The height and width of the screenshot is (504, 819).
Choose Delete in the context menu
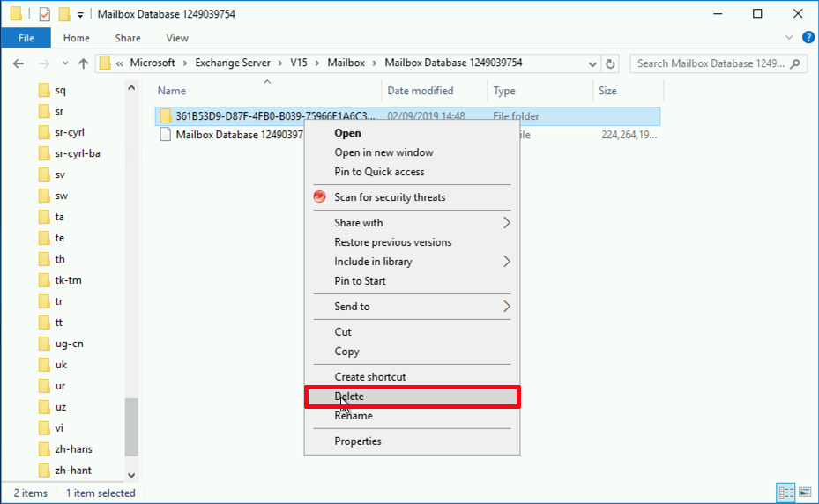click(412, 397)
